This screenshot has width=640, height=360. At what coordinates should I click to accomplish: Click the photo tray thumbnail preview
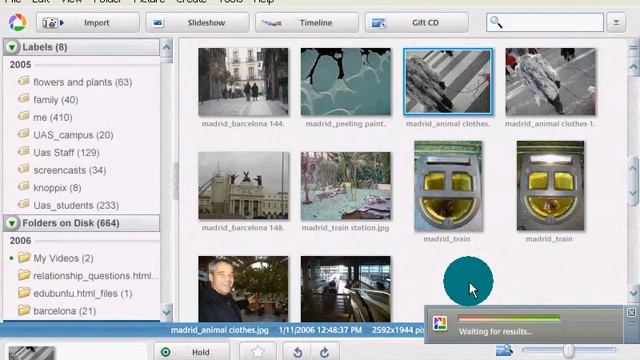click(31, 353)
